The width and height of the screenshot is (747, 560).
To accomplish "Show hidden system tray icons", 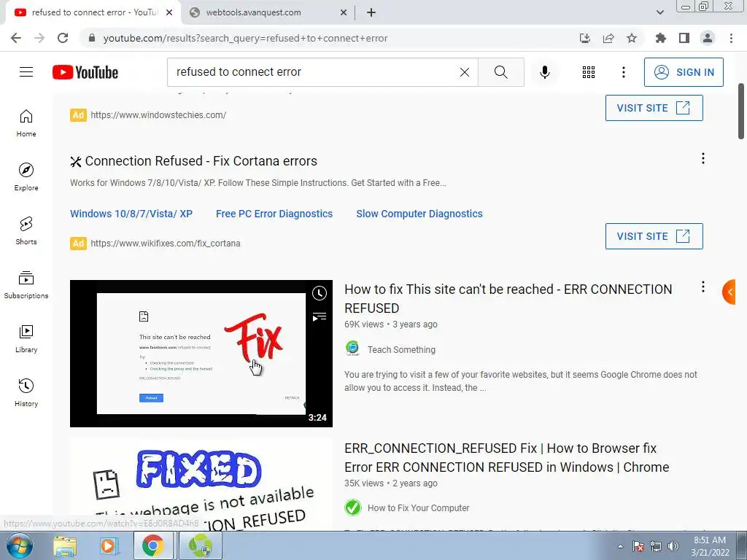I will (x=620, y=546).
